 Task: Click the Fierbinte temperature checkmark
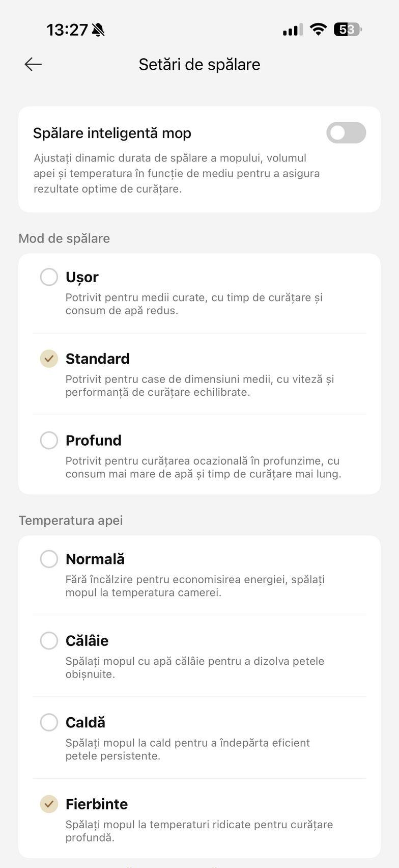click(49, 804)
